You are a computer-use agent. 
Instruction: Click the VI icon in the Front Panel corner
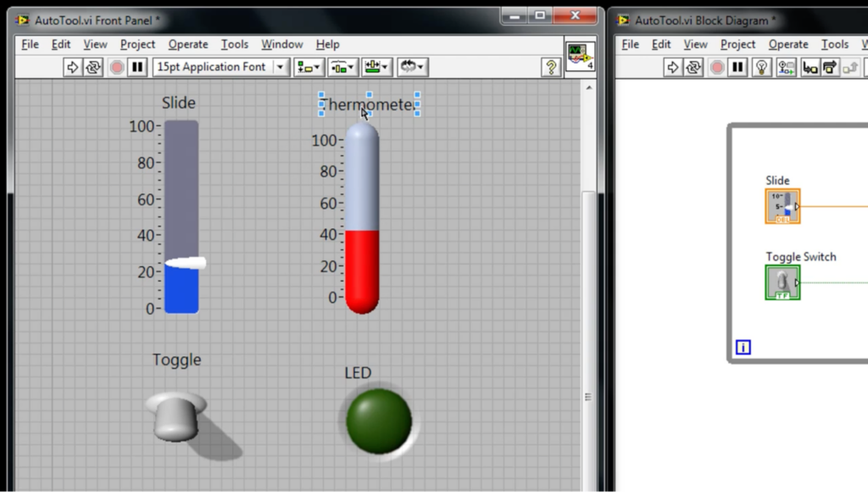tap(581, 57)
